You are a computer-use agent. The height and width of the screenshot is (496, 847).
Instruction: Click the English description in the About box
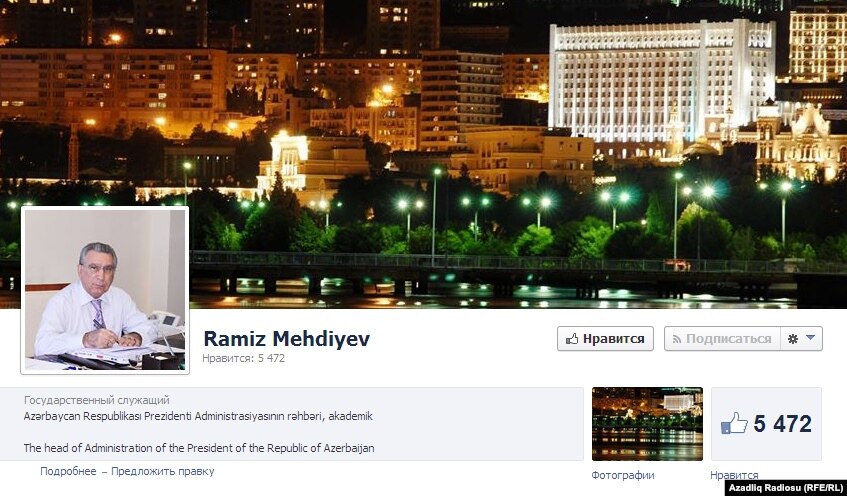(199, 448)
